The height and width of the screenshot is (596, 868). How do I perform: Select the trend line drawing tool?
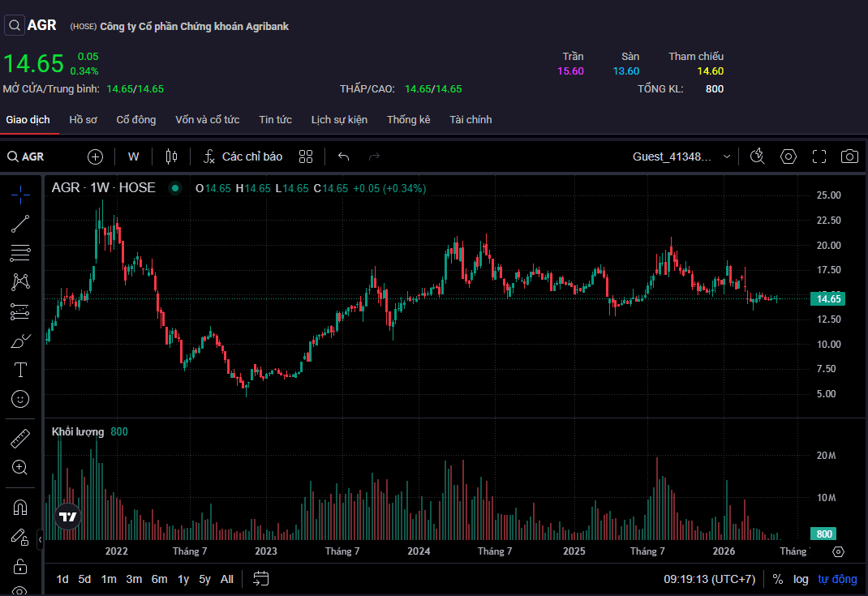tap(20, 224)
